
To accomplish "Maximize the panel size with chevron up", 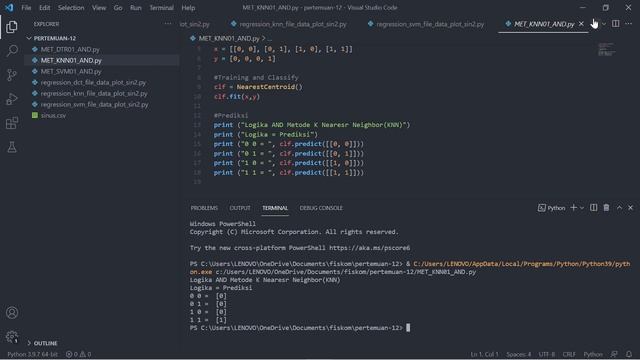I will (619, 208).
